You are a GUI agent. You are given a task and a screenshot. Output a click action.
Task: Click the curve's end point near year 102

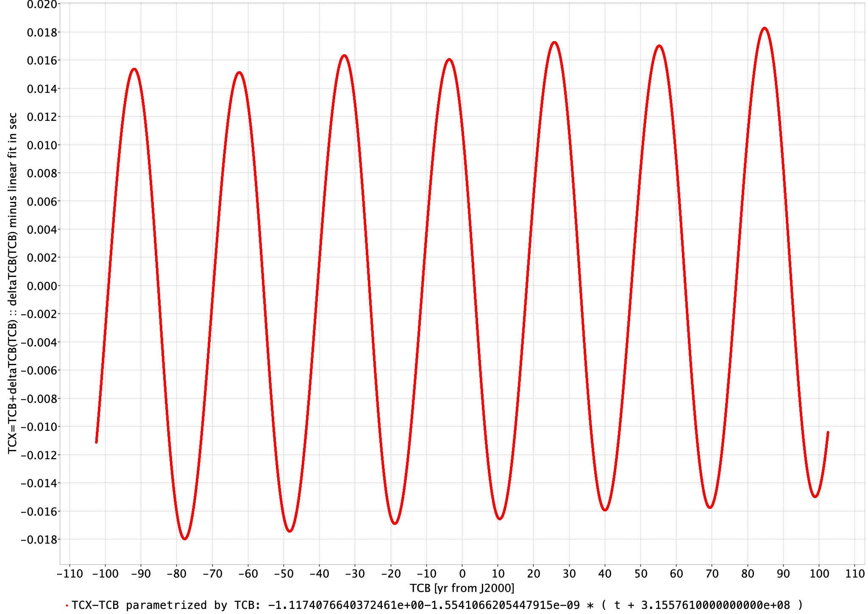point(828,433)
